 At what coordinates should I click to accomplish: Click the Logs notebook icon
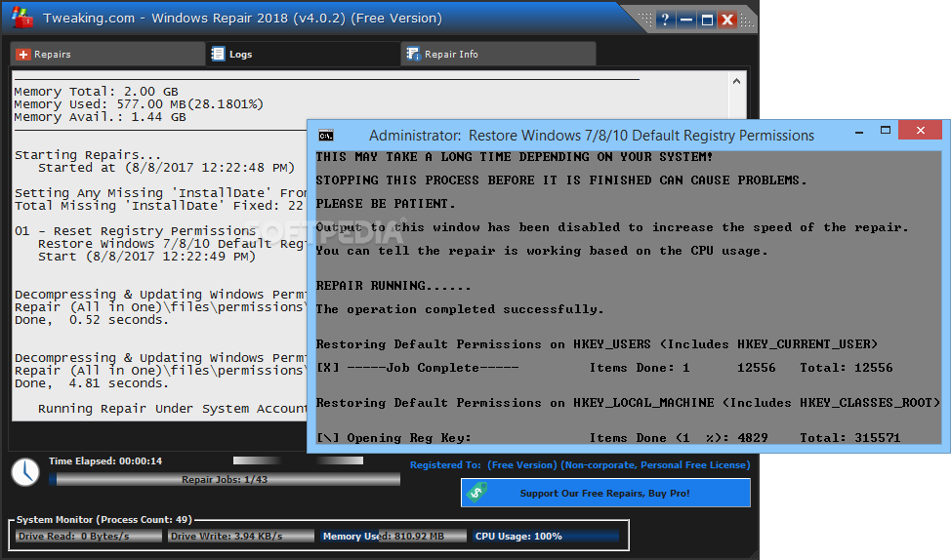218,54
